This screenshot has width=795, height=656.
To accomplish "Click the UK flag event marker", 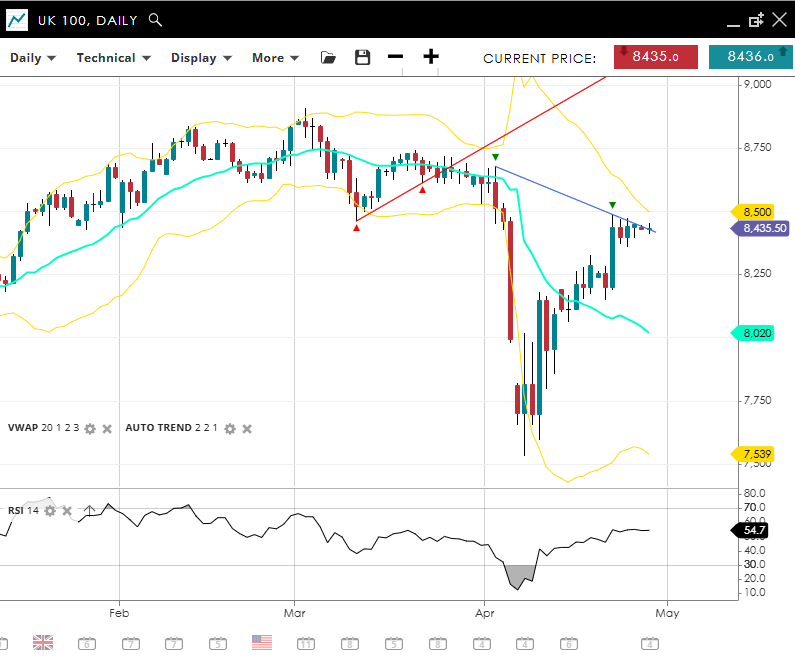I will click(43, 642).
